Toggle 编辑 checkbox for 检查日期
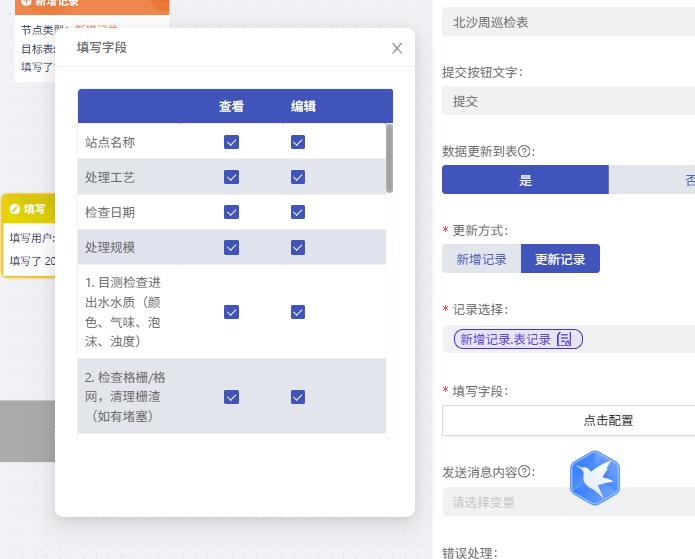The width and height of the screenshot is (695, 559). [x=298, y=212]
